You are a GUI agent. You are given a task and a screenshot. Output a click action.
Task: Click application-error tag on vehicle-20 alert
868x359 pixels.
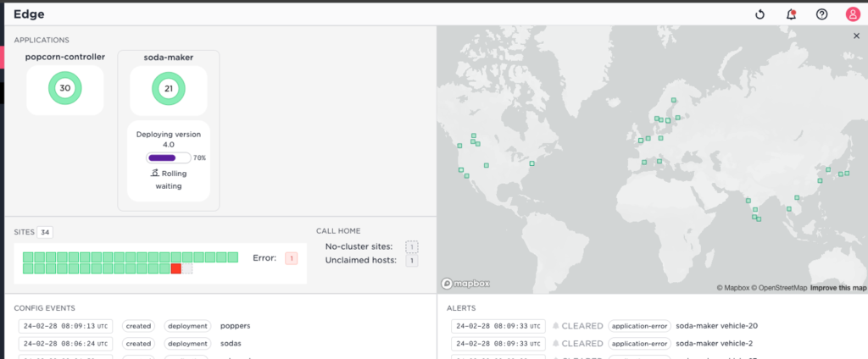coord(639,326)
